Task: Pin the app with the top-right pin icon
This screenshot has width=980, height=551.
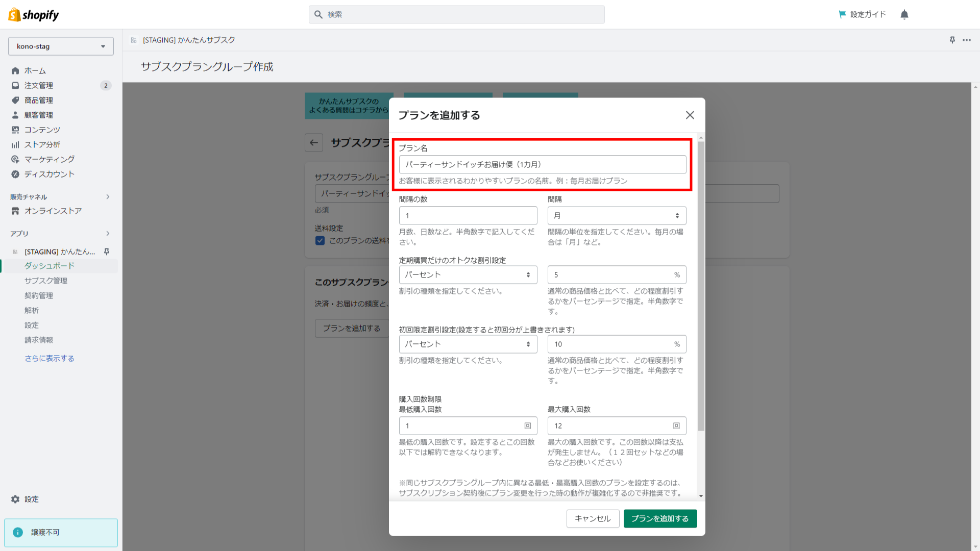Action: [952, 40]
